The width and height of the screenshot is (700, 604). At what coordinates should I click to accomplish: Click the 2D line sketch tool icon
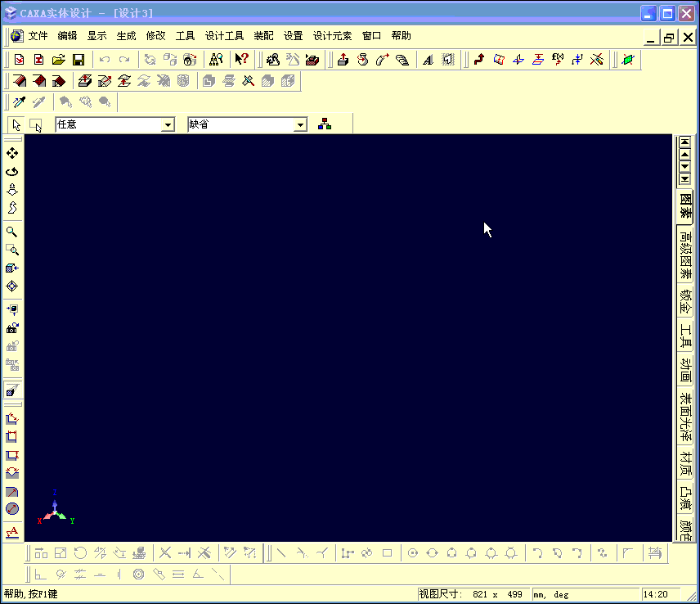coord(281,553)
